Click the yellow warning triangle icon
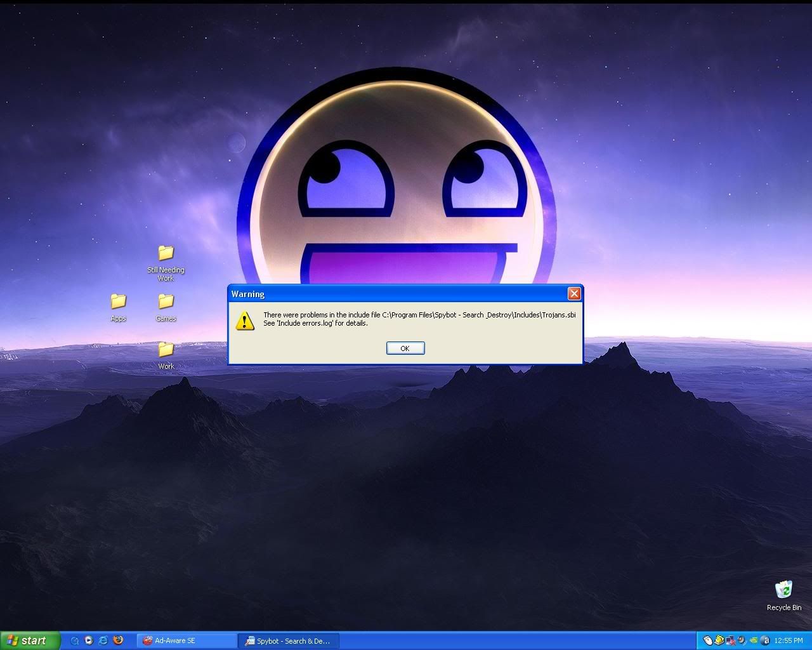The width and height of the screenshot is (812, 650). coord(245,320)
